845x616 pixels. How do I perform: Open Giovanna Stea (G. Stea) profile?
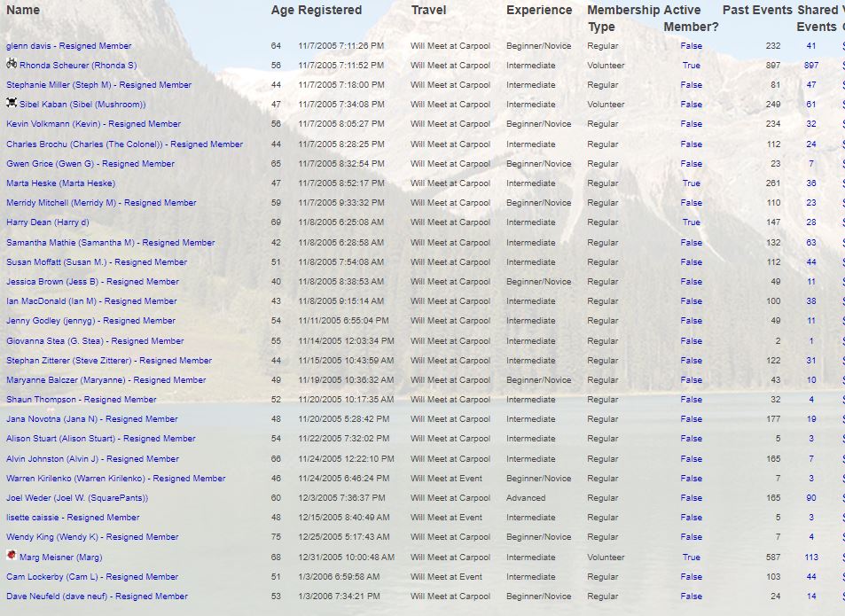coord(96,341)
